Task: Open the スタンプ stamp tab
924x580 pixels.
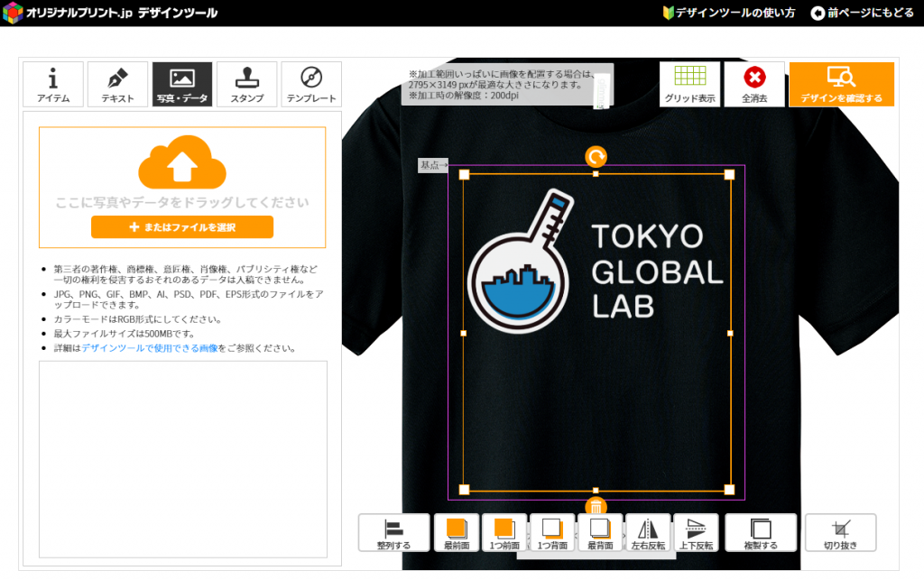Action: click(x=247, y=84)
